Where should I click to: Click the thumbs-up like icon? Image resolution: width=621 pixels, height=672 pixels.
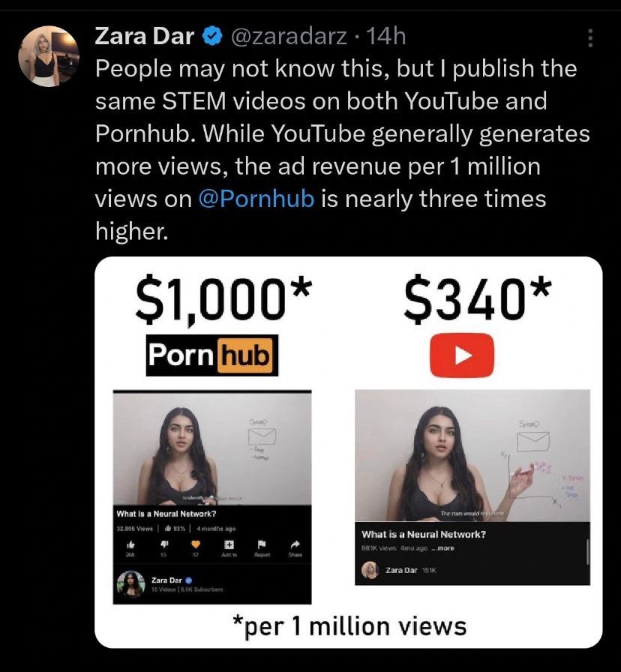[130, 544]
